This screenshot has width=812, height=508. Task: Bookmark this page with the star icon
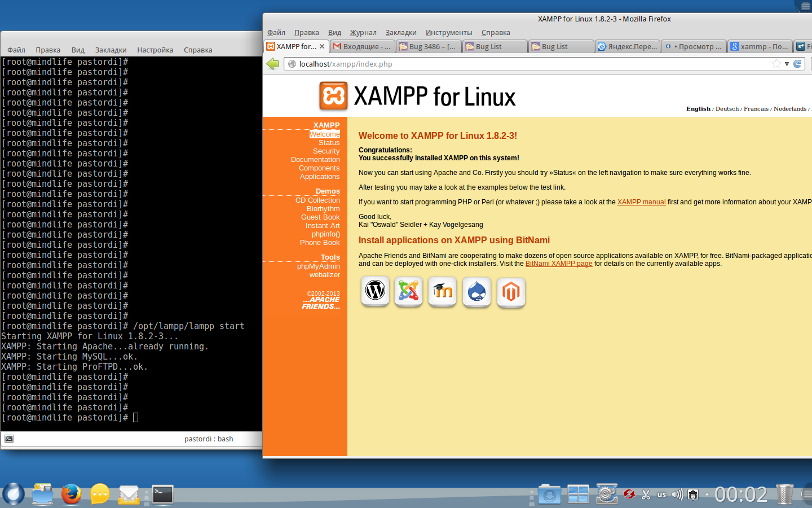(776, 64)
